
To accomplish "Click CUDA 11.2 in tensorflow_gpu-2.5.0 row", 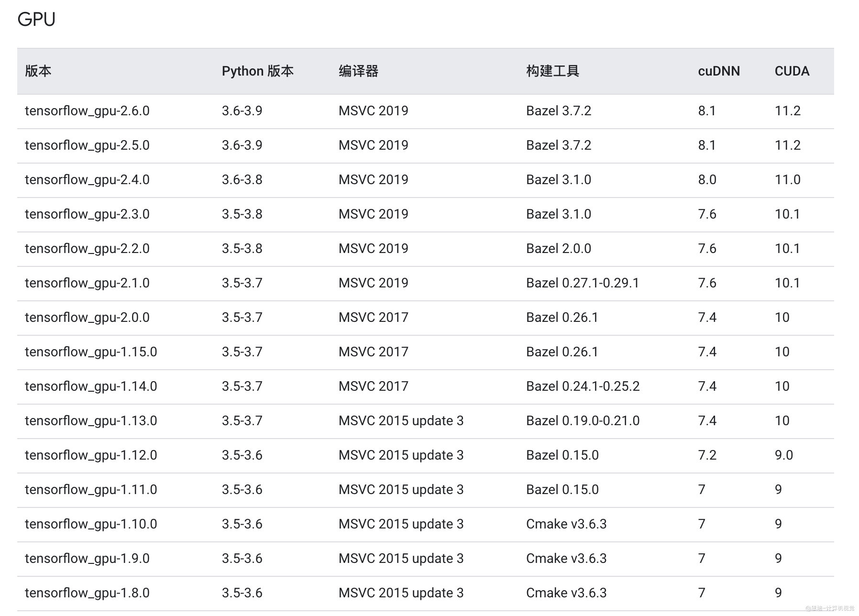I will pos(788,145).
